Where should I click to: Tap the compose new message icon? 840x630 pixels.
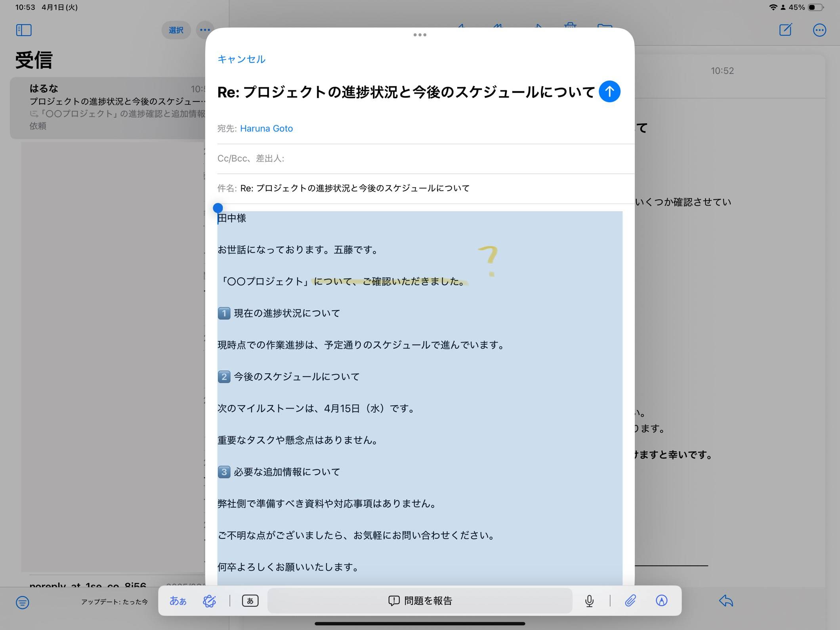785,30
